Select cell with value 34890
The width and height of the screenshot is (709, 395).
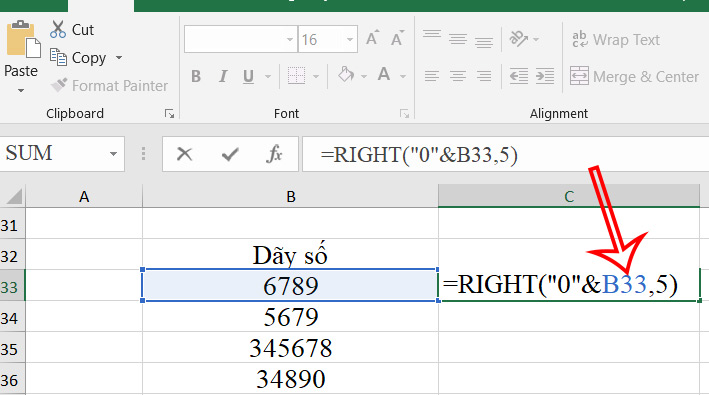[290, 379]
